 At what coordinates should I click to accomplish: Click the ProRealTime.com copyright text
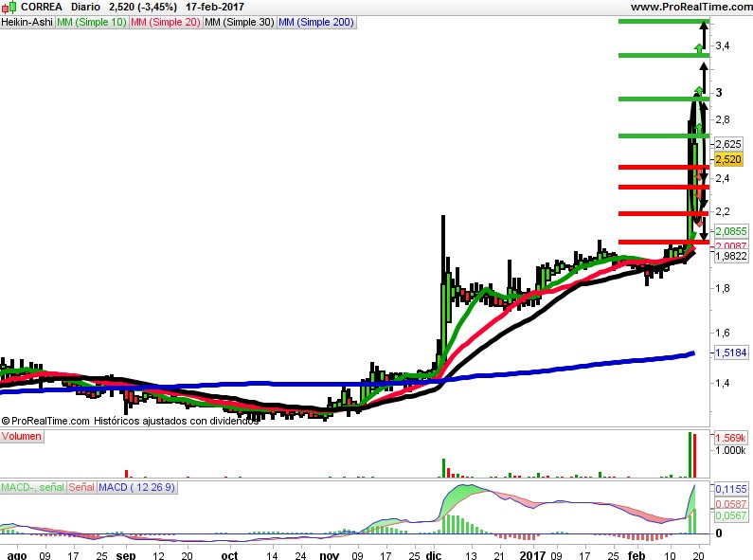tap(130, 421)
